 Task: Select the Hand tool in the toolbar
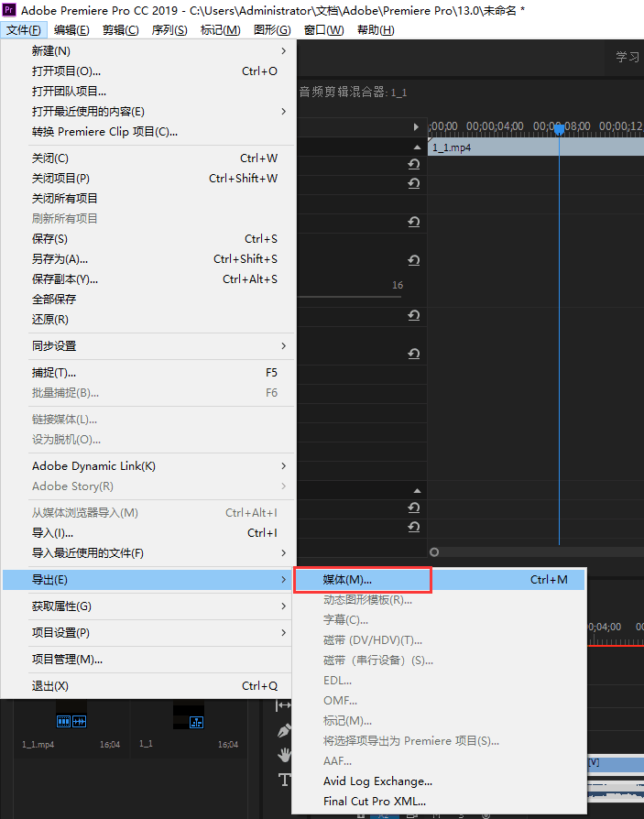click(284, 754)
